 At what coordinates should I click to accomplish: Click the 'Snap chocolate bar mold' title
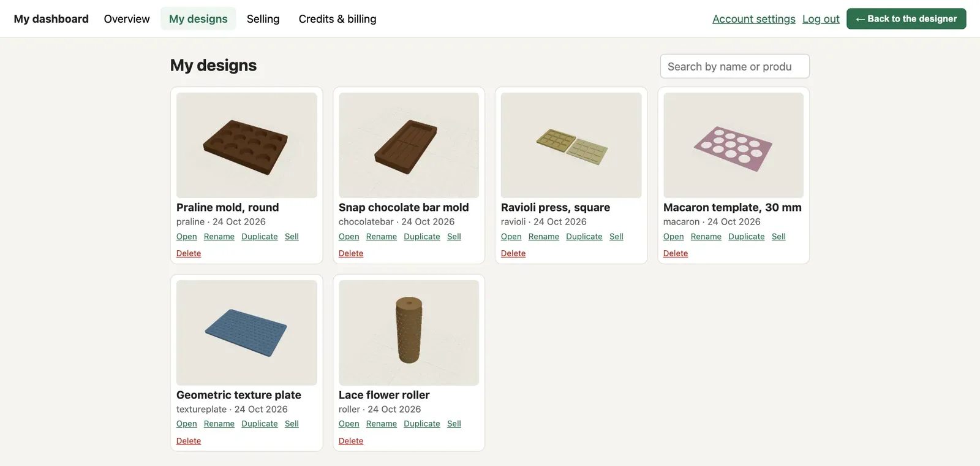(x=404, y=207)
